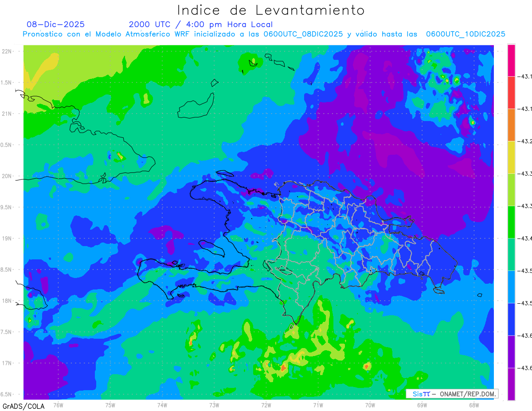532x411 pixels.
Task: Select the magenta swatch atop the color bar
Action: pyautogui.click(x=511, y=60)
